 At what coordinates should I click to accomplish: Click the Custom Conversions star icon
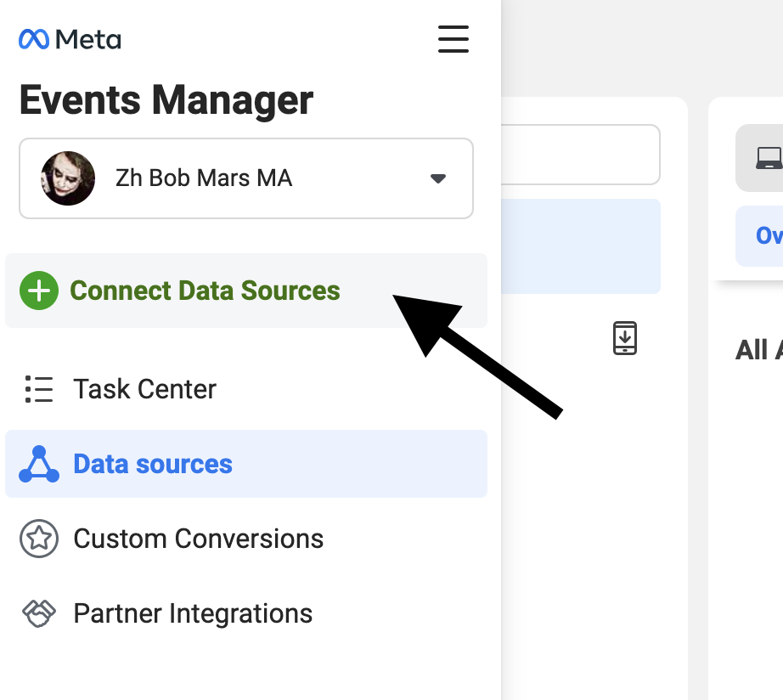(x=39, y=539)
